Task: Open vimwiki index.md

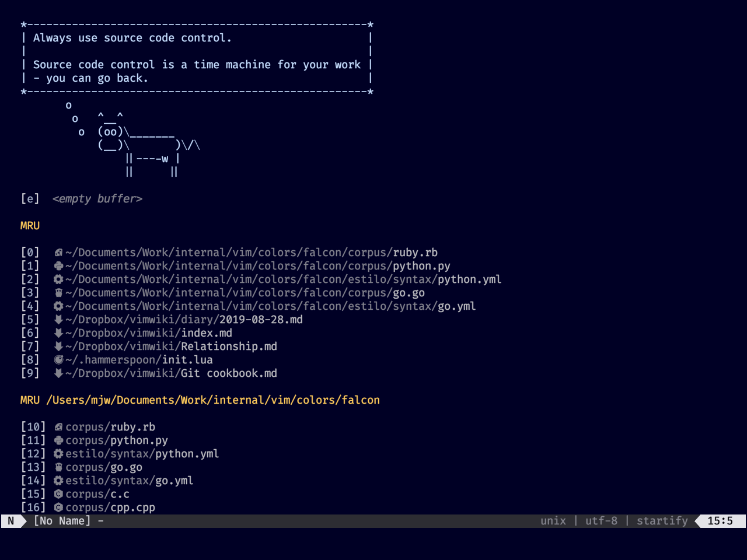Action: [149, 333]
